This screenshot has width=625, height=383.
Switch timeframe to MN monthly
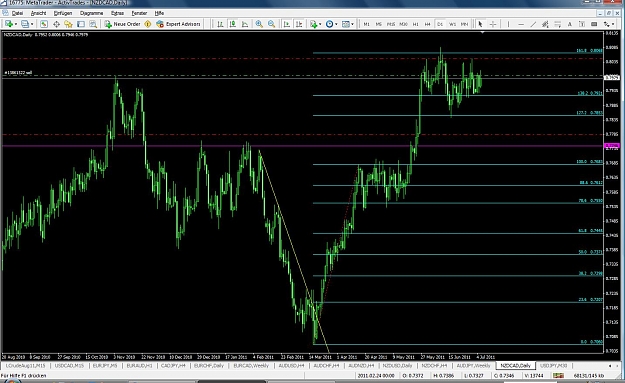(464, 24)
